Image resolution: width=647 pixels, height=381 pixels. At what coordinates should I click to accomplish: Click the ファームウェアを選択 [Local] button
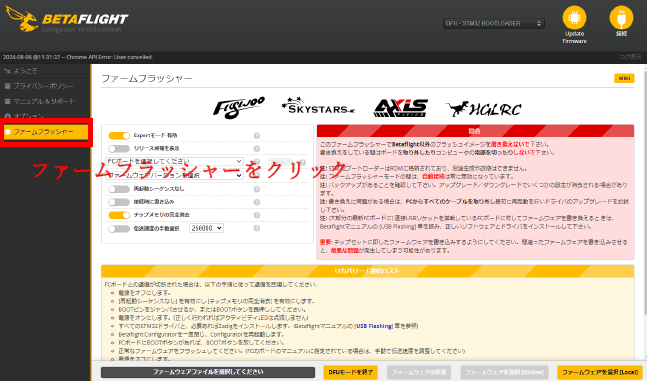[600, 372]
